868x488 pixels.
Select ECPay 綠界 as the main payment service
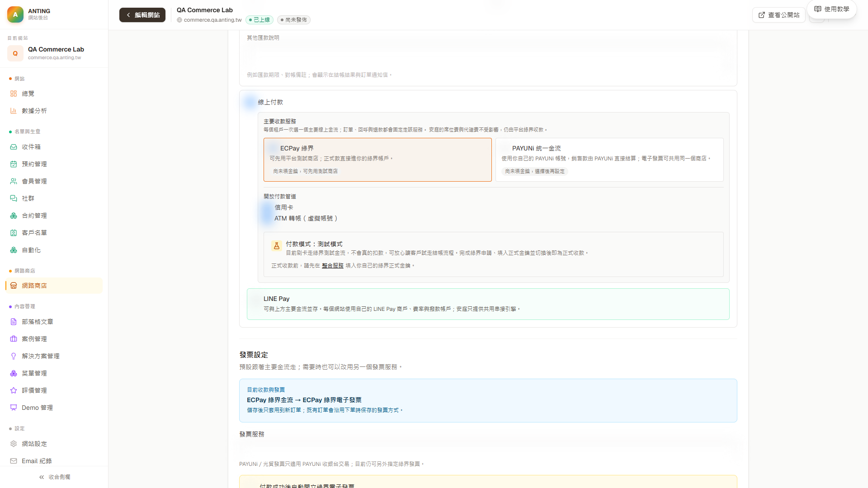click(x=377, y=160)
